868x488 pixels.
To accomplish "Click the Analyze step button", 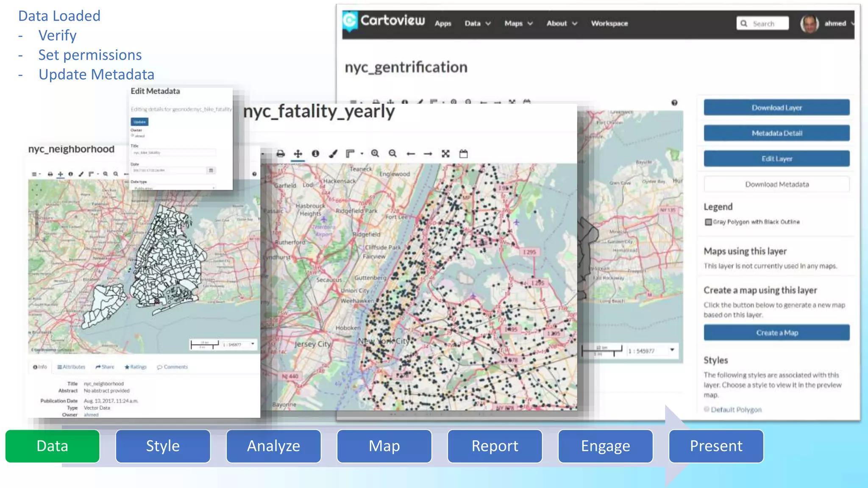I will click(x=274, y=446).
